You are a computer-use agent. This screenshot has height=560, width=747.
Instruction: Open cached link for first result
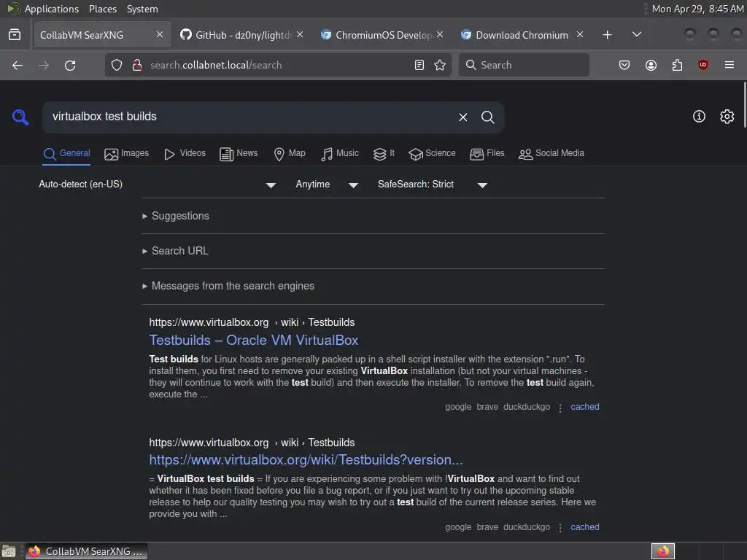[585, 407]
